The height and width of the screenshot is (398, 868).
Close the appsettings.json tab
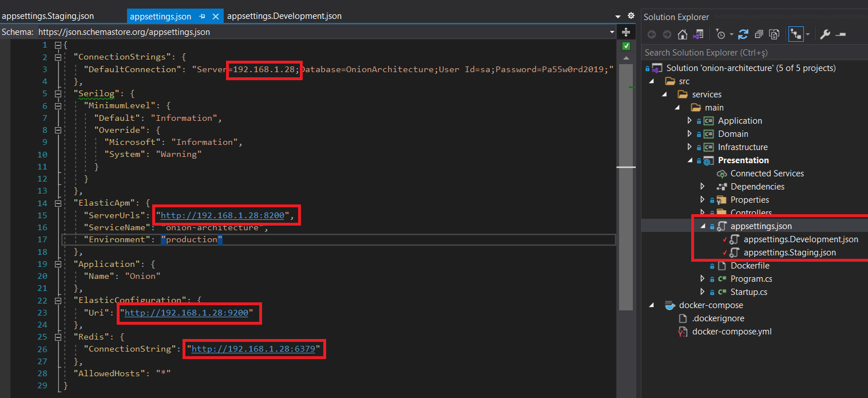(x=216, y=17)
